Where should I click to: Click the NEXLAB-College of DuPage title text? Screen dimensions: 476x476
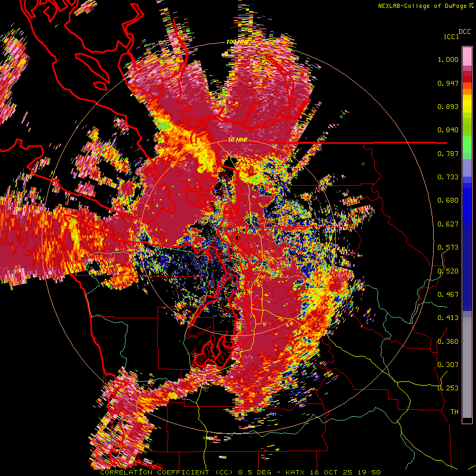[x=422, y=6]
